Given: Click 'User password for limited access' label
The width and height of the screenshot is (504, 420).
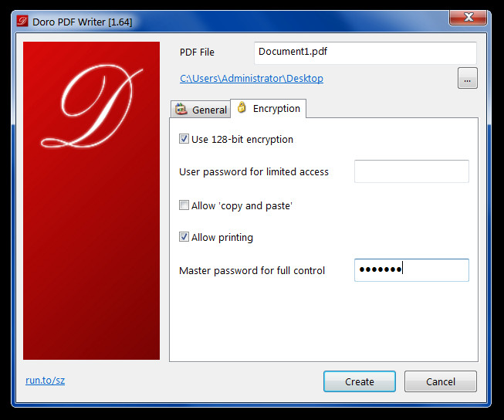Looking at the screenshot, I should pyautogui.click(x=254, y=171).
